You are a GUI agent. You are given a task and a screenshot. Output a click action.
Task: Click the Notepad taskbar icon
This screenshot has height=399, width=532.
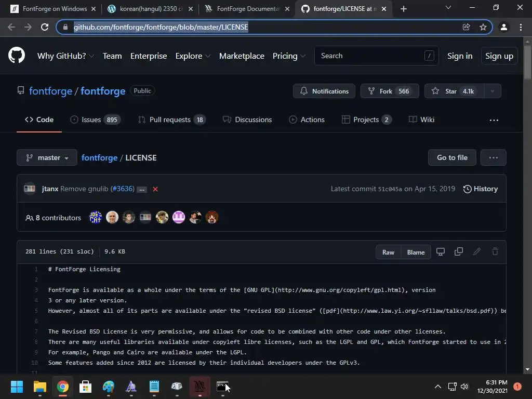click(x=154, y=387)
